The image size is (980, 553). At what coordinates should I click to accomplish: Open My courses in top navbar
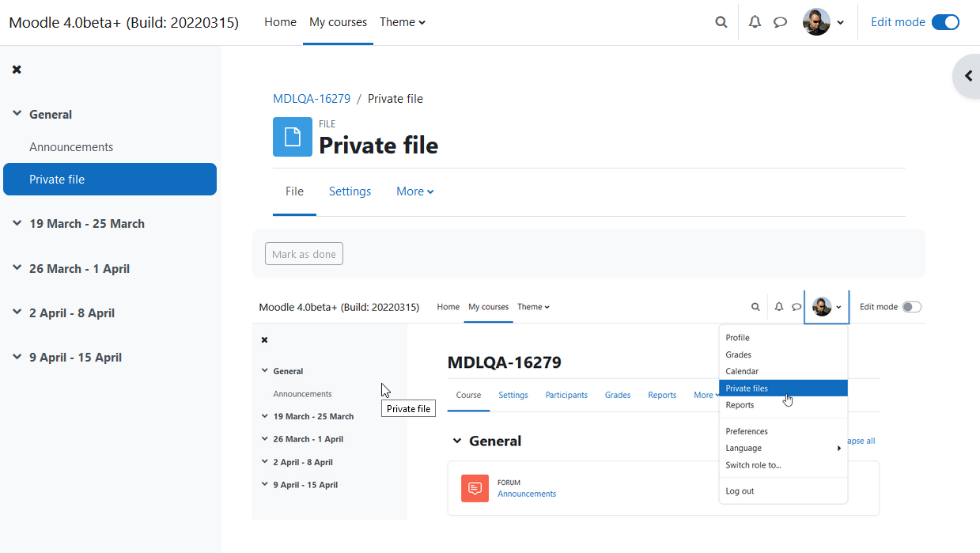(x=338, y=22)
